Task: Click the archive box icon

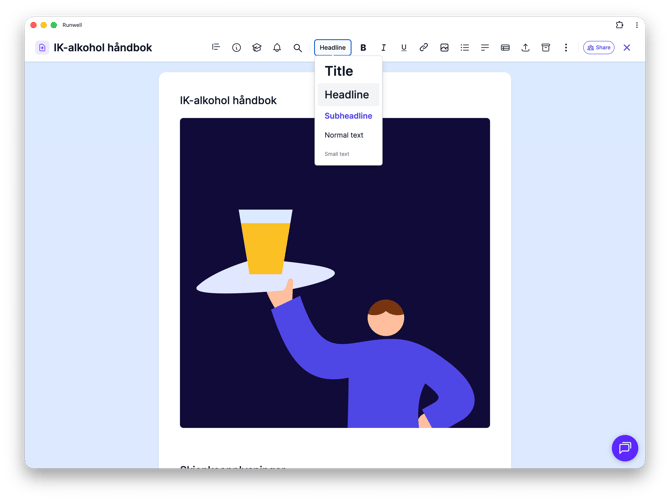Action: [546, 47]
